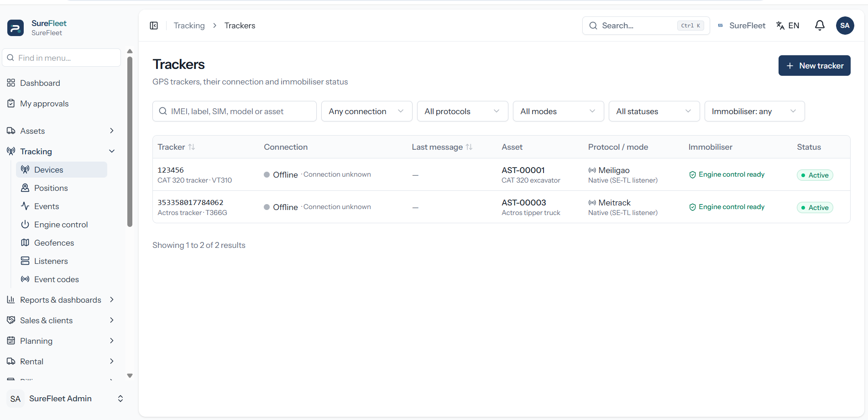
Task: Open the All modes filter dropdown
Action: pyautogui.click(x=558, y=111)
